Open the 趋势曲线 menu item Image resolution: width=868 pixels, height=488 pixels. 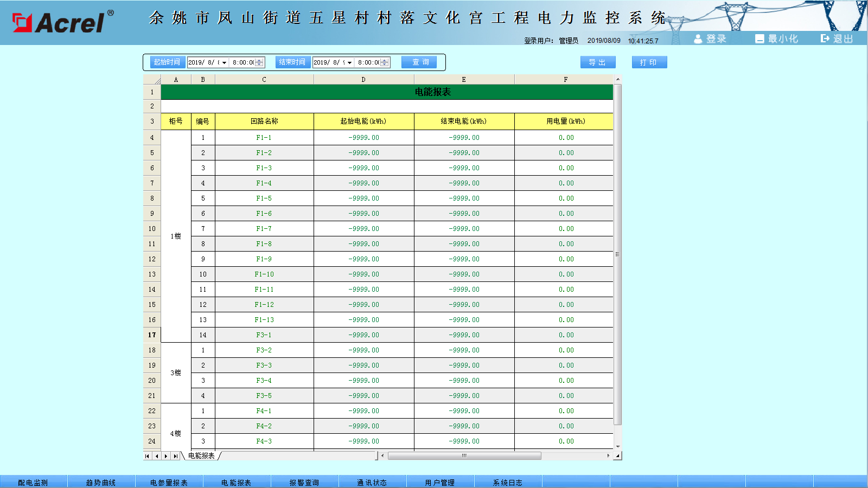[101, 482]
